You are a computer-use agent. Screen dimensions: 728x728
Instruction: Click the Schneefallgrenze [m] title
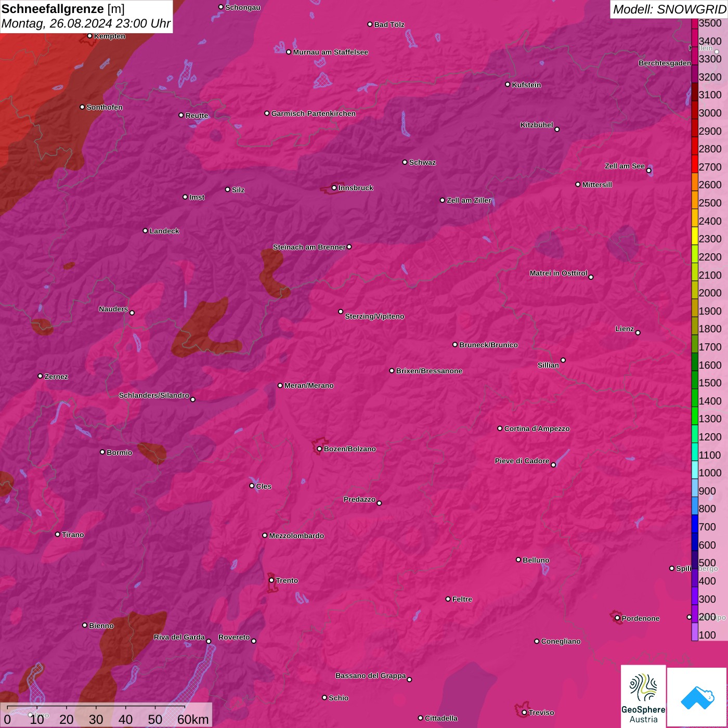pos(63,9)
